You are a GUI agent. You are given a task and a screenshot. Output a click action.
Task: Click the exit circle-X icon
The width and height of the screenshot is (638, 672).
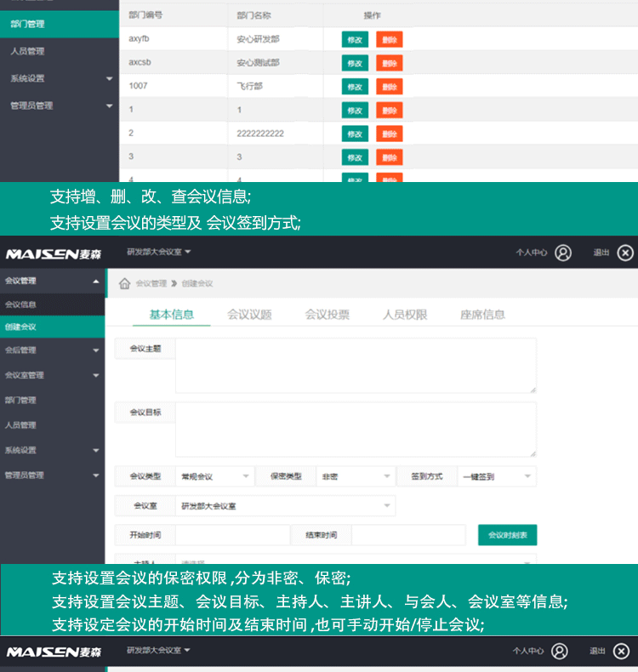tap(625, 253)
